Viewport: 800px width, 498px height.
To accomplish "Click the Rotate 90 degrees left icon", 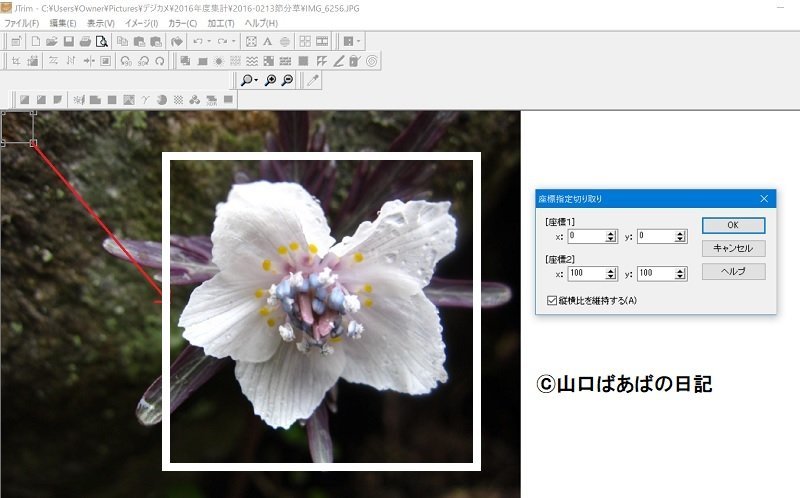I will click(126, 61).
